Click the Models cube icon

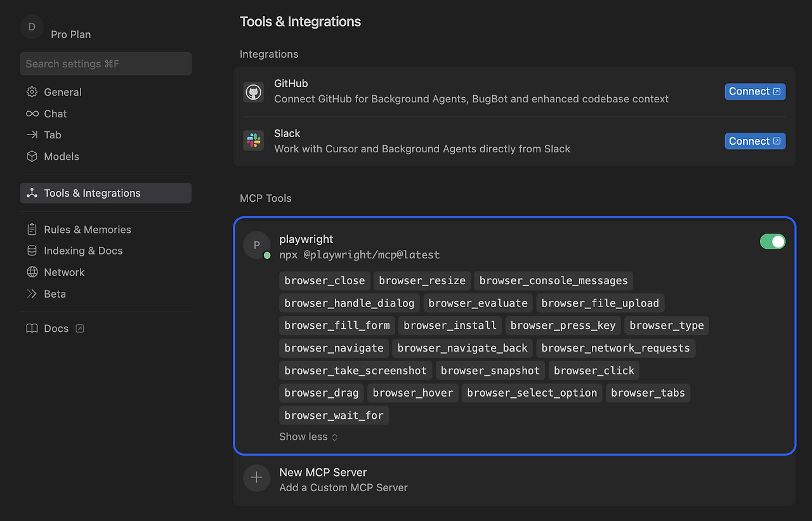pyautogui.click(x=32, y=156)
